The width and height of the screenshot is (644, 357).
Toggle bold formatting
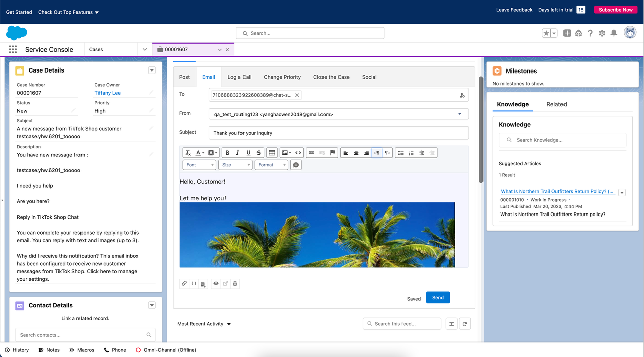227,153
